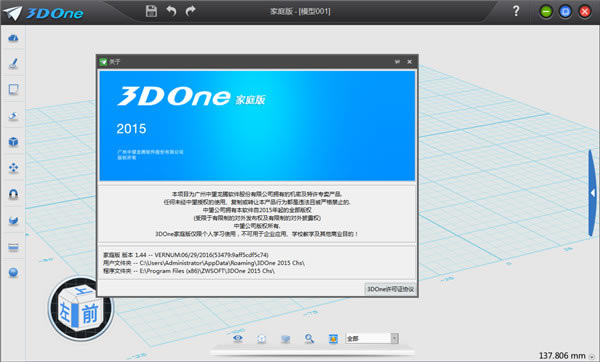This screenshot has height=362, width=600.
Task: Maximize the window with blue button
Action: pyautogui.click(x=565, y=12)
